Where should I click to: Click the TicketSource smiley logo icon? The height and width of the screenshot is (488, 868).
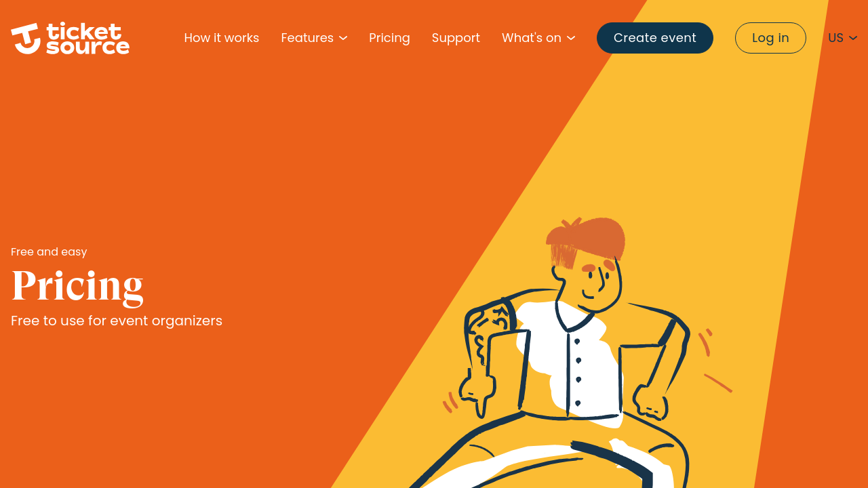point(26,39)
